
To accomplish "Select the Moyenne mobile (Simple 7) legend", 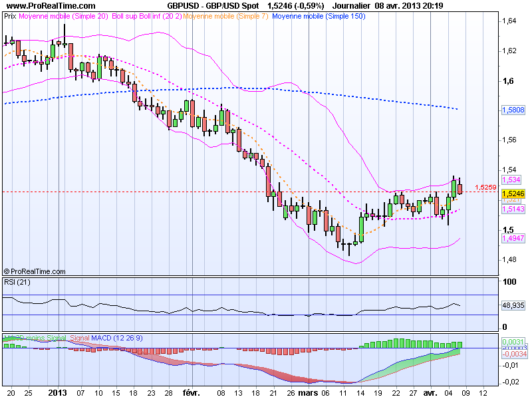I will [x=225, y=16].
